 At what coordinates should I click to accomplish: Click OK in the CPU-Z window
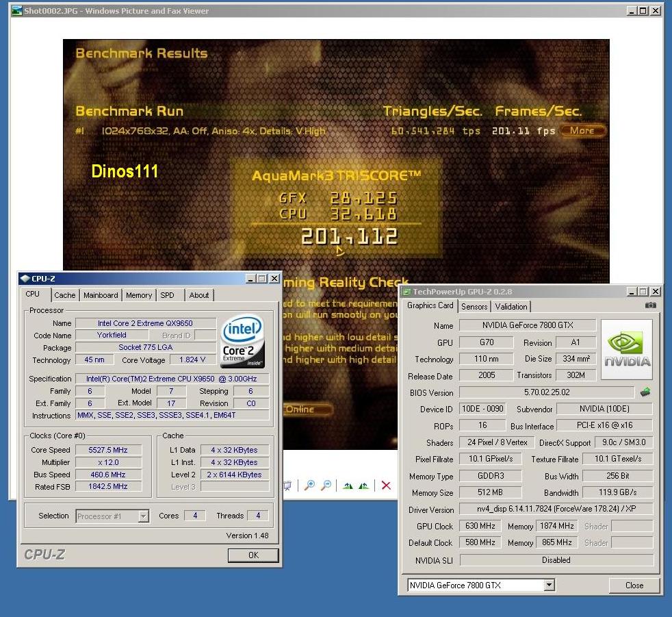pos(253,555)
